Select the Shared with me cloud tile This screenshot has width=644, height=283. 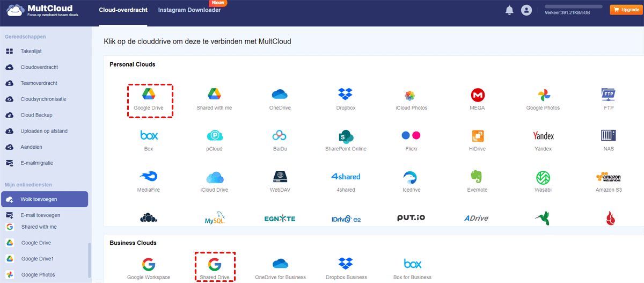(214, 100)
